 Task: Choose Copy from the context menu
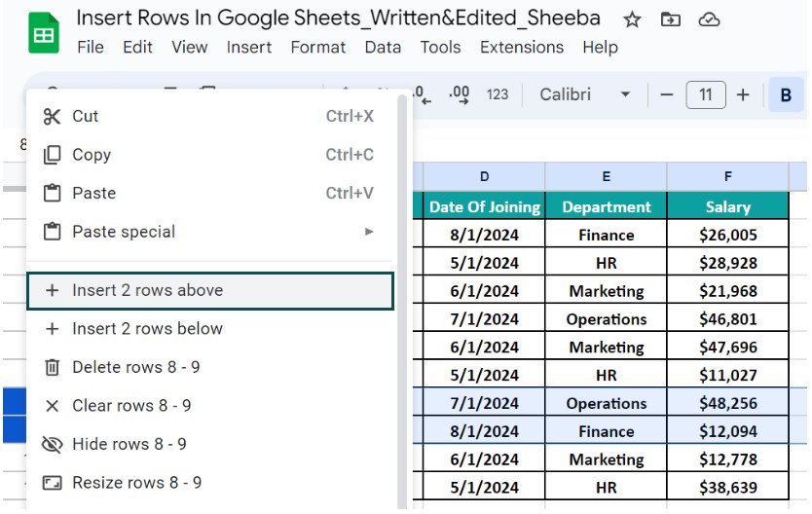click(x=209, y=154)
